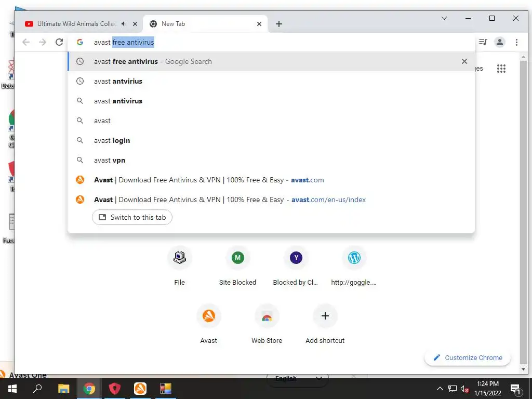Screen dimensions: 532x399
Task: Click the address bar text field
Action: 271,42
